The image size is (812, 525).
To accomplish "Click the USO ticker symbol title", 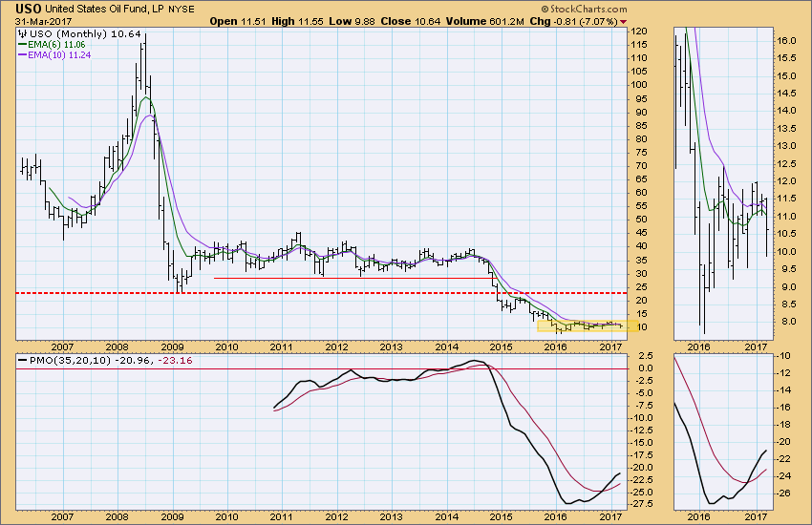I will click(x=28, y=9).
